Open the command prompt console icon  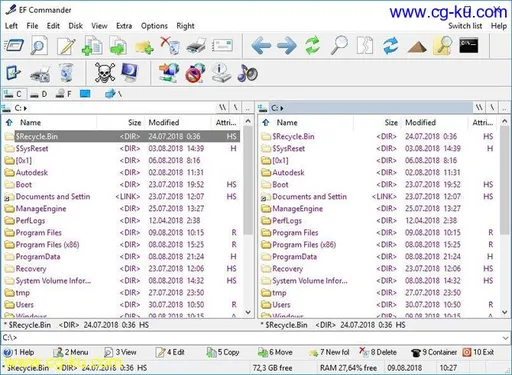pyautogui.click(x=469, y=46)
